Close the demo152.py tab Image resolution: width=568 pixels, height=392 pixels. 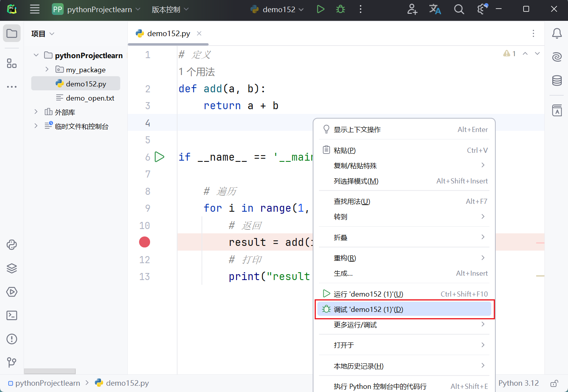(199, 33)
